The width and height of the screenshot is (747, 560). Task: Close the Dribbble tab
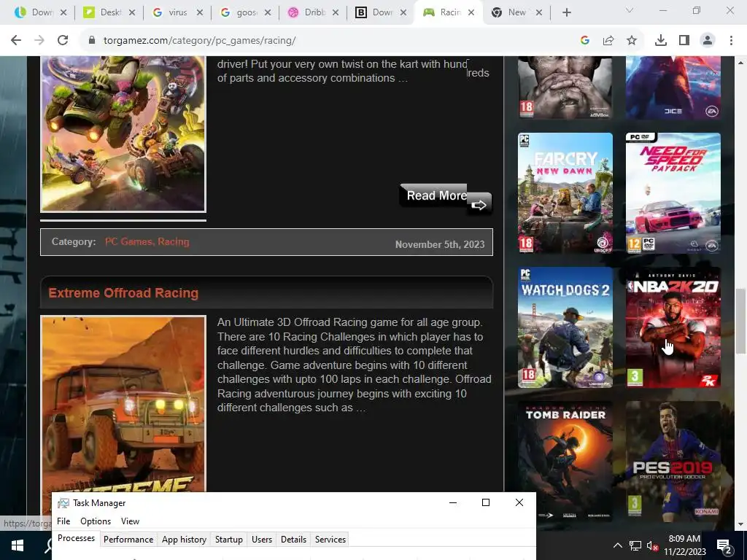pos(336,13)
